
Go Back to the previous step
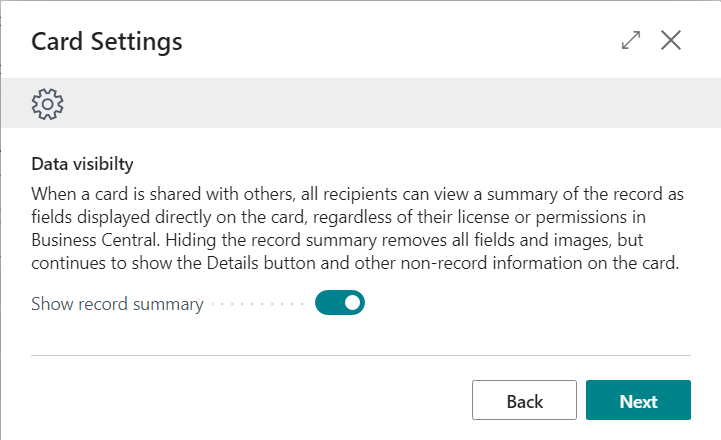point(524,401)
